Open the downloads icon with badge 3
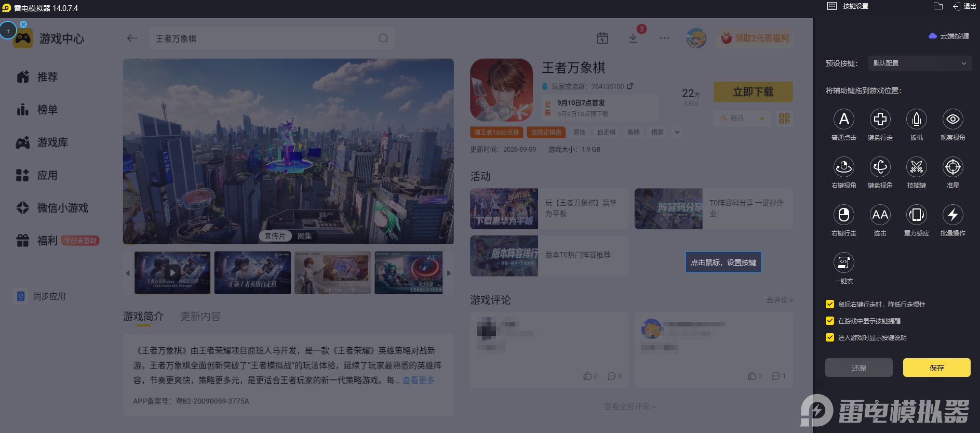Viewport: 980px width, 433px height. coord(633,38)
